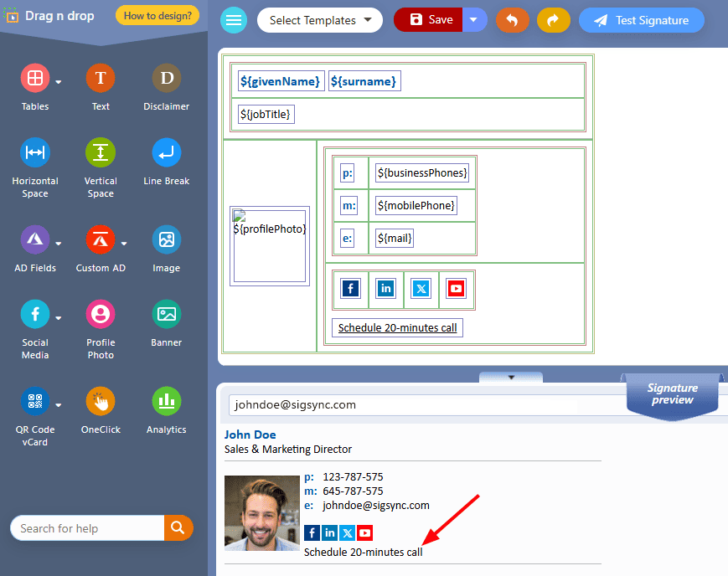This screenshot has width=728, height=576.
Task: Click preview profile photo of John Doe
Action: pyautogui.click(x=262, y=513)
